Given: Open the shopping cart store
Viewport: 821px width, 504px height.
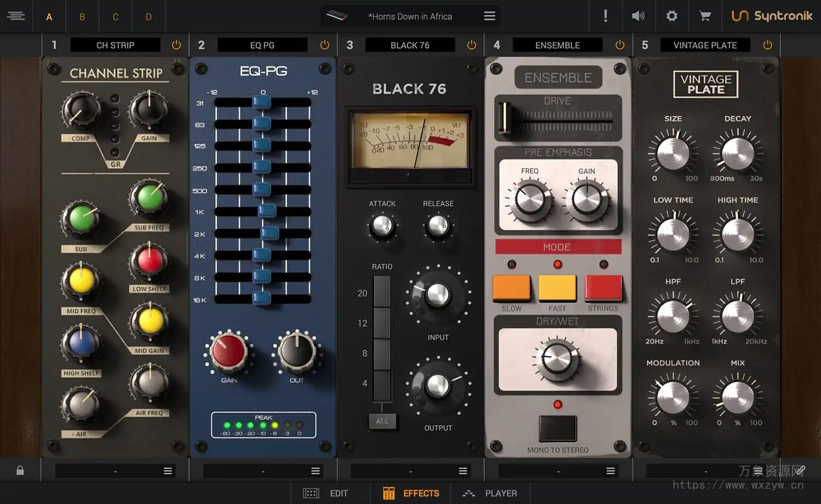Looking at the screenshot, I should [705, 16].
